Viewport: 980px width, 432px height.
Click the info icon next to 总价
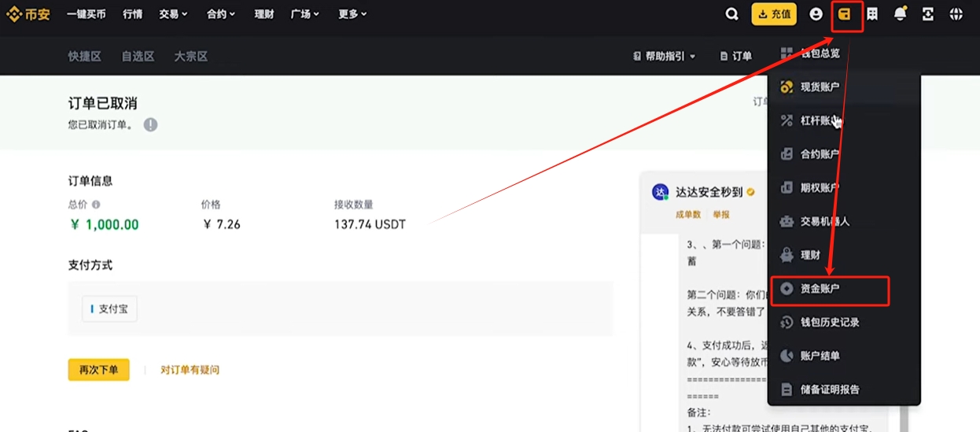coord(96,205)
